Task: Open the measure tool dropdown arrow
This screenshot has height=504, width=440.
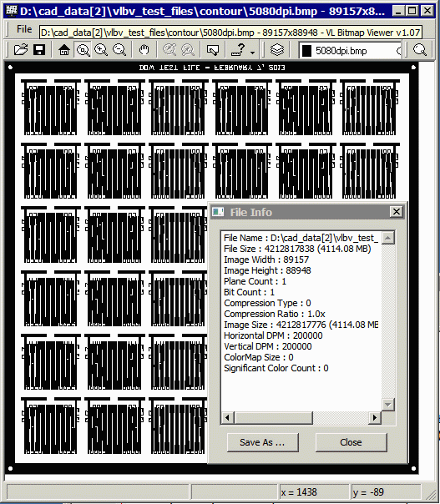Action: click(x=253, y=53)
